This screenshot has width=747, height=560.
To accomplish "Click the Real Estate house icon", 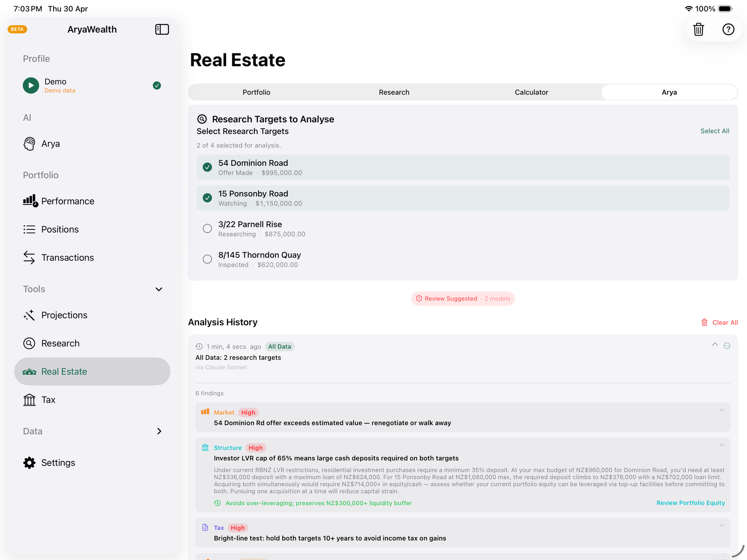I will coord(29,372).
